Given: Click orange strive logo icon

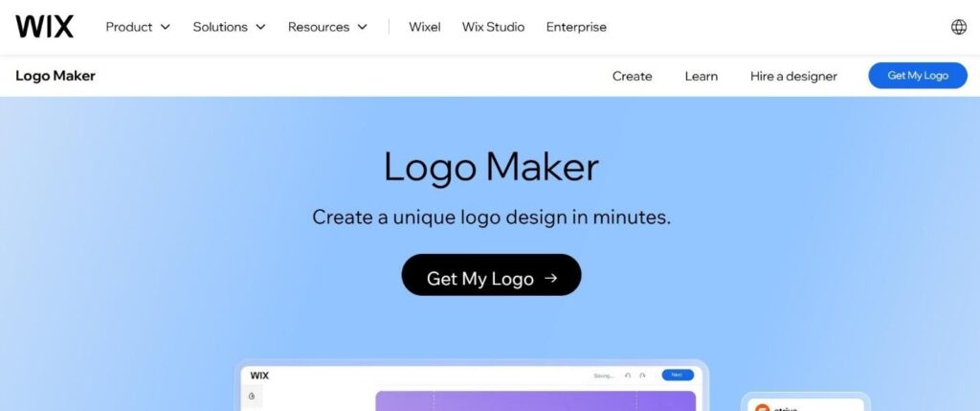Looking at the screenshot, I should [x=762, y=408].
